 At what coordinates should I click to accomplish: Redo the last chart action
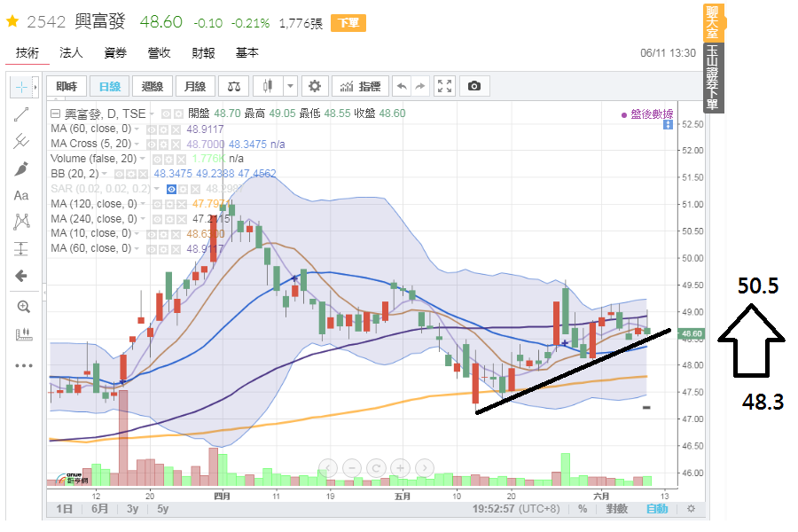point(420,87)
